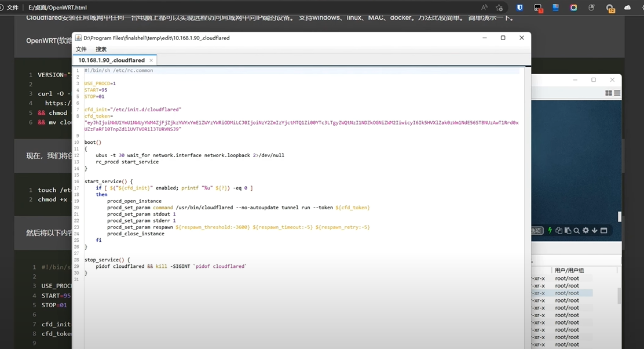Click the read aloud icon in address bar

[x=485, y=8]
